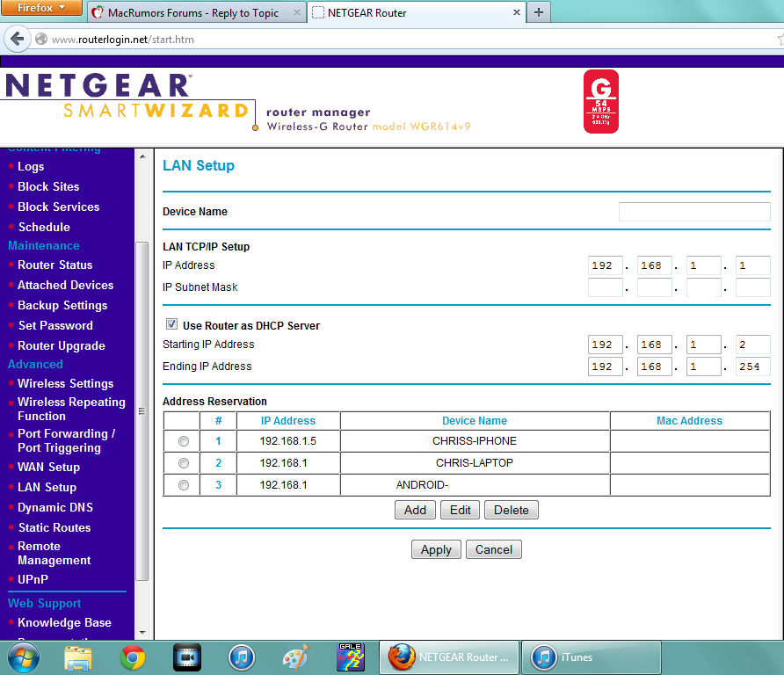Open the Windows Start menu
This screenshot has height=675, width=784.
click(x=24, y=658)
